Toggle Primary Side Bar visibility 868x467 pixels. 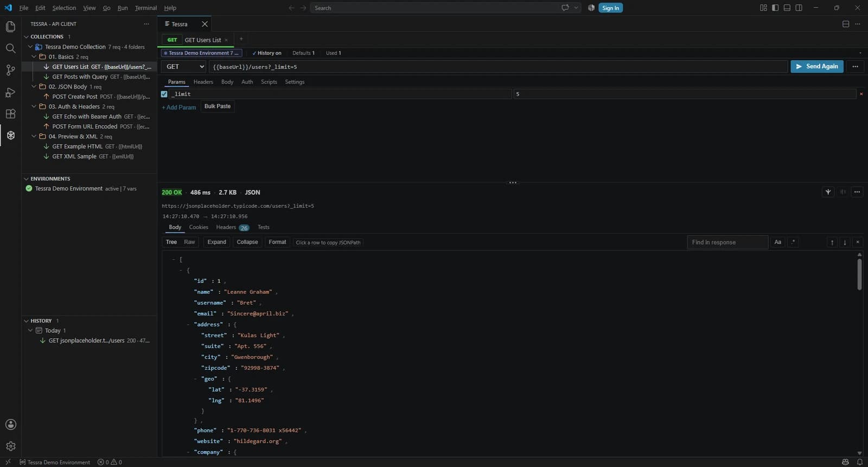pos(775,8)
